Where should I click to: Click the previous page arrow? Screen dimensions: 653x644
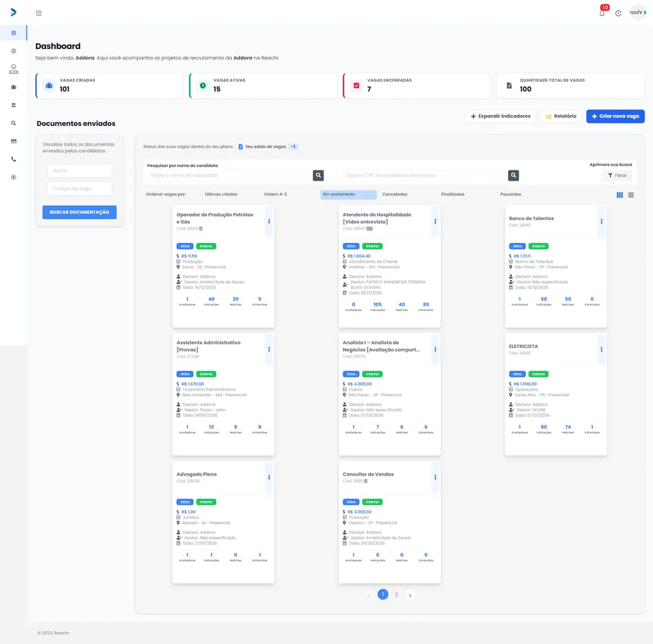pyautogui.click(x=369, y=595)
